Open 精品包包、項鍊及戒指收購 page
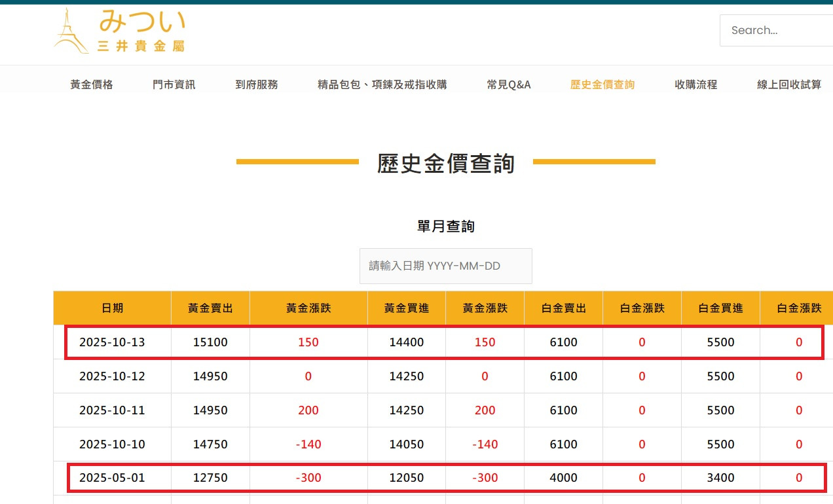833x504 pixels. click(382, 84)
